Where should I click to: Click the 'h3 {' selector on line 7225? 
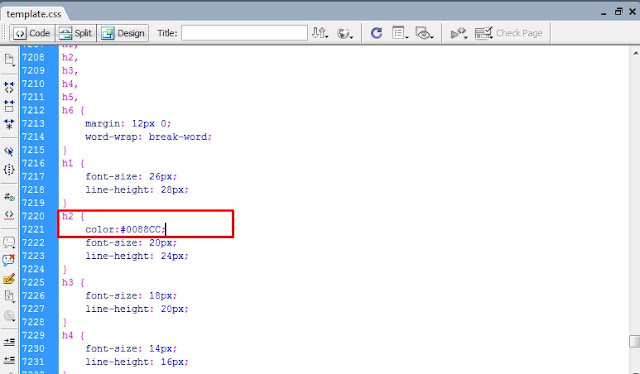(73, 283)
